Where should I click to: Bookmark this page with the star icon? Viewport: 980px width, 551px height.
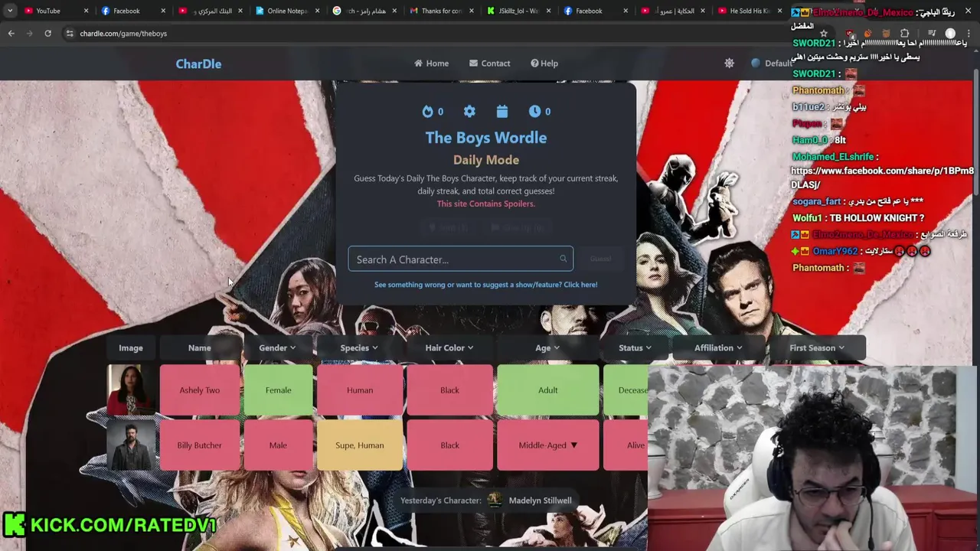[x=824, y=34]
